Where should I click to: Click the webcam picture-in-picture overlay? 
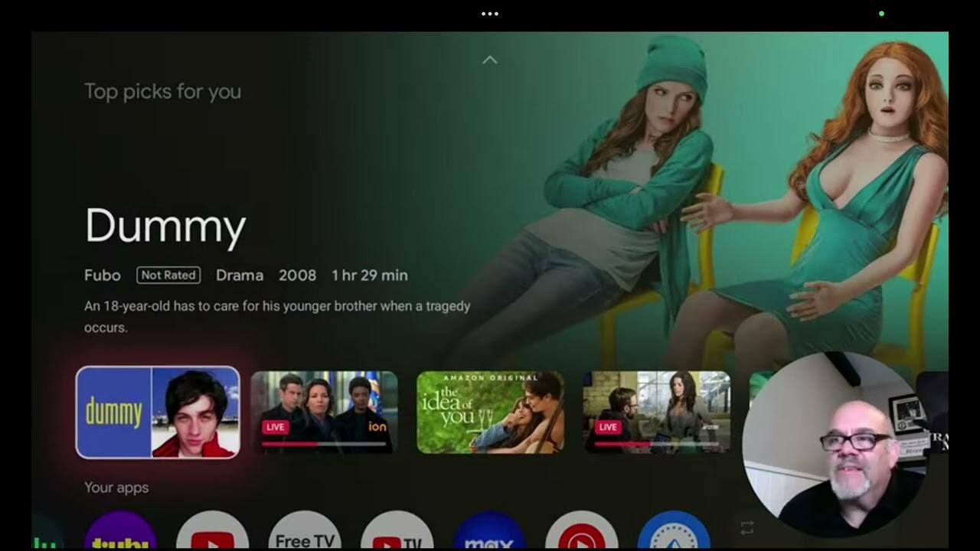[x=835, y=445]
